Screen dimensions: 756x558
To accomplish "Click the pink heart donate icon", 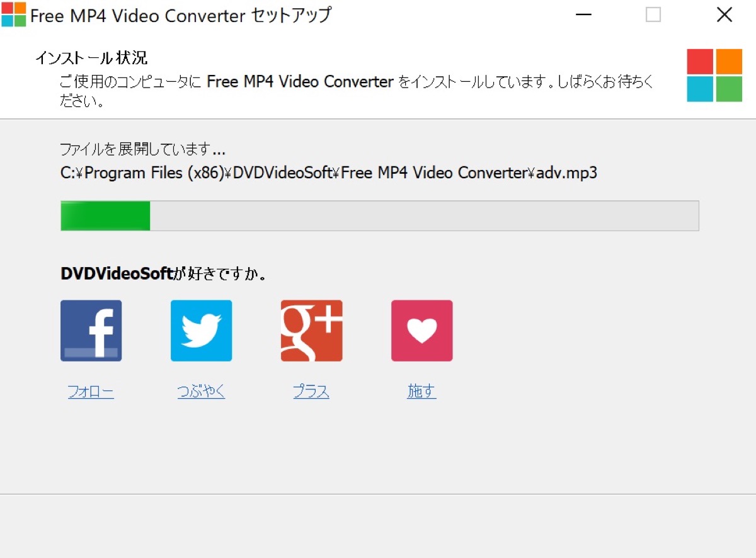I will (x=421, y=331).
